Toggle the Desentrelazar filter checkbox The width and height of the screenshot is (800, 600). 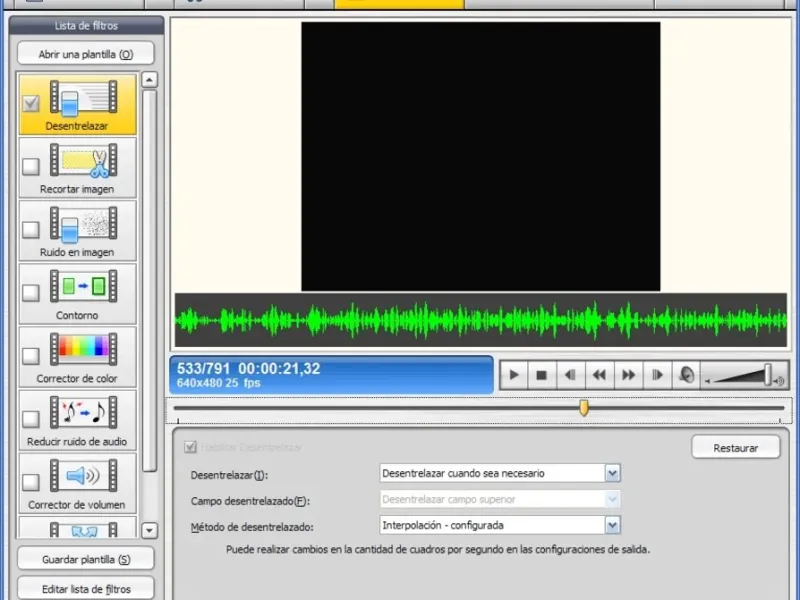click(x=31, y=104)
